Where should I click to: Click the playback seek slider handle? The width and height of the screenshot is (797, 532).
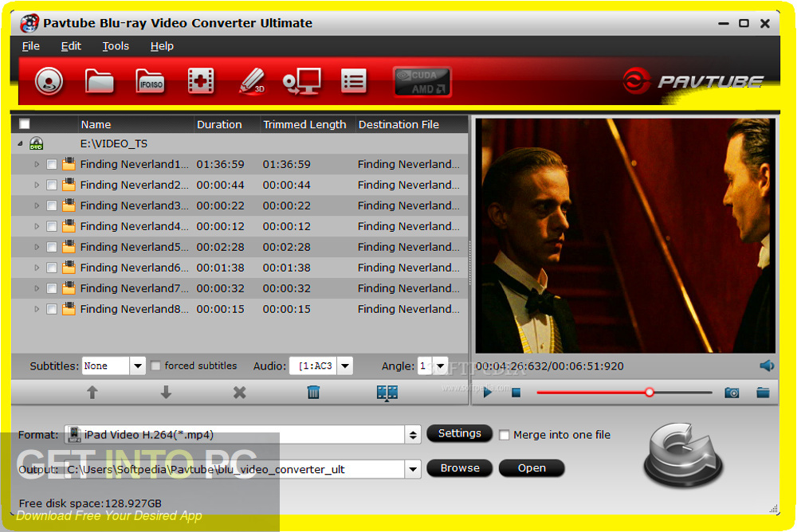(x=649, y=393)
